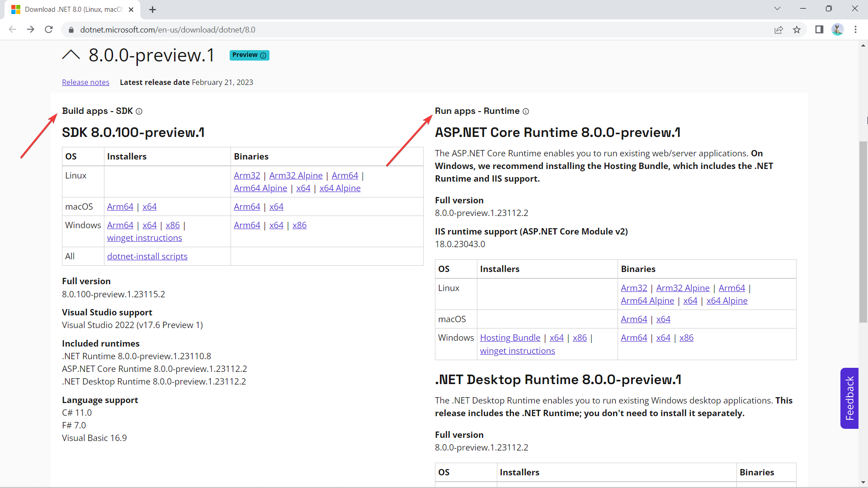Bookmark the page with the star icon
The width and height of the screenshot is (868, 488).
click(x=797, y=30)
